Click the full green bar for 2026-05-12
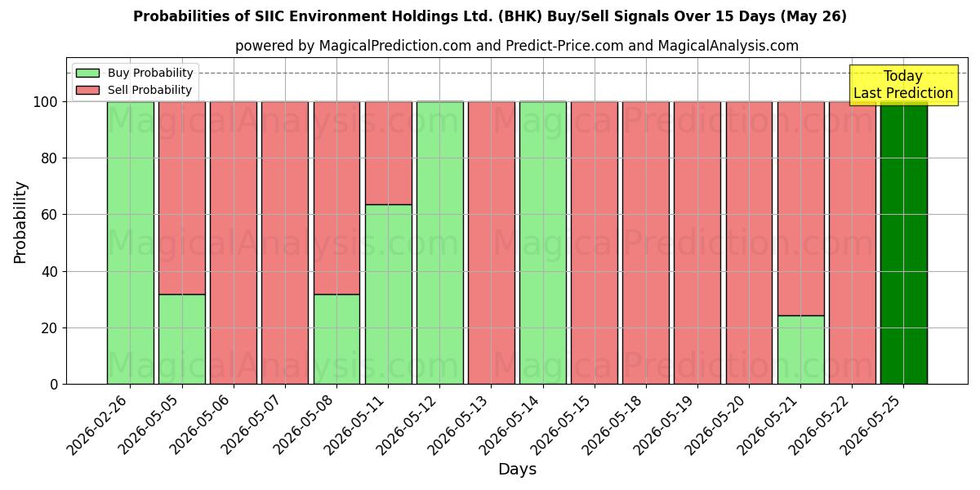 (x=439, y=243)
